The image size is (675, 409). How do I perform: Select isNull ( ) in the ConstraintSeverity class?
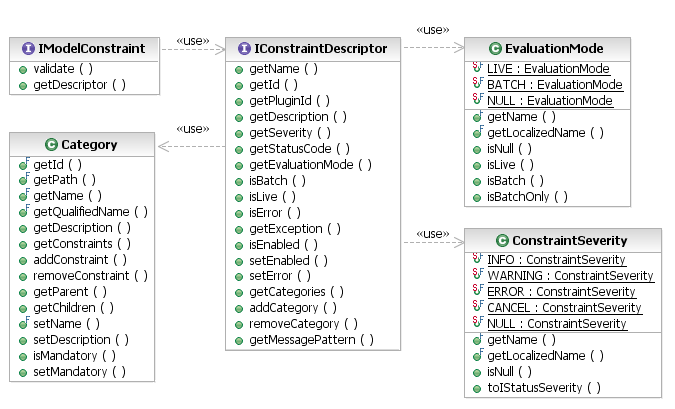coord(509,372)
